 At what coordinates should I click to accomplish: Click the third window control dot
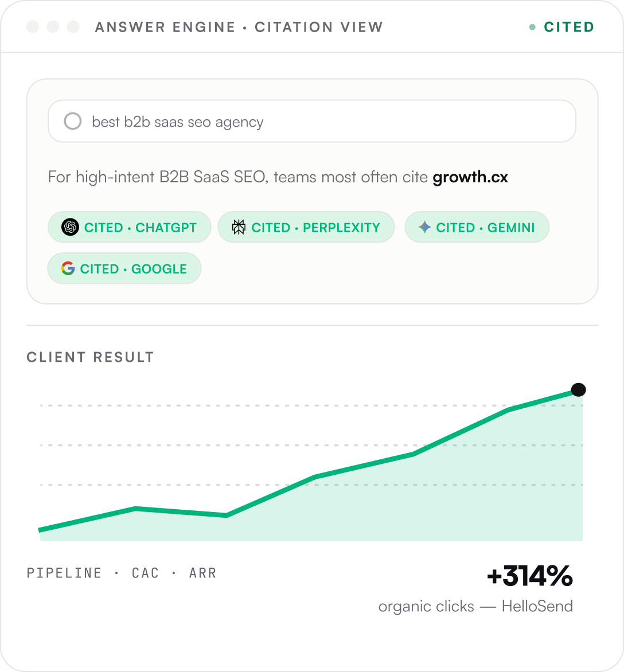[73, 26]
